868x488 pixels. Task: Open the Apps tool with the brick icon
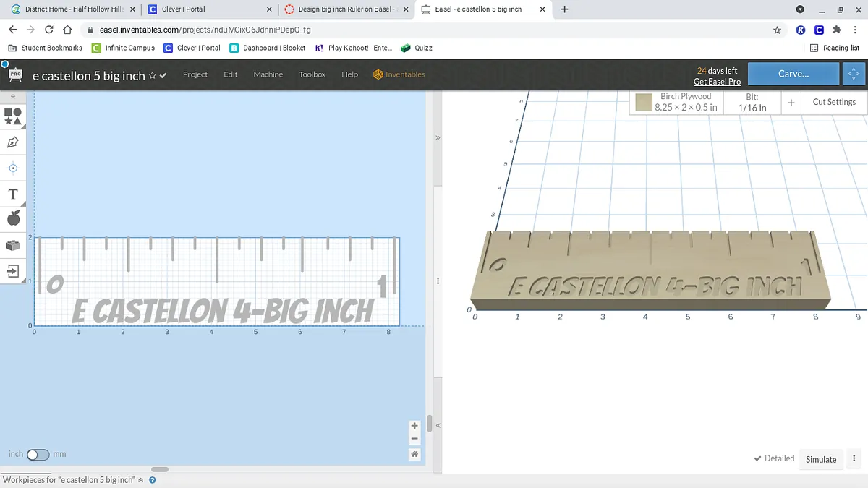pyautogui.click(x=13, y=246)
